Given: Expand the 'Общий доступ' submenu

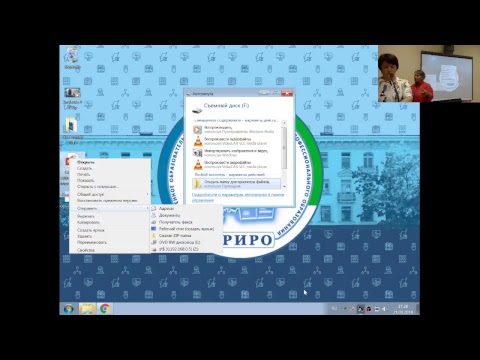Looking at the screenshot, I should pyautogui.click(x=110, y=194).
